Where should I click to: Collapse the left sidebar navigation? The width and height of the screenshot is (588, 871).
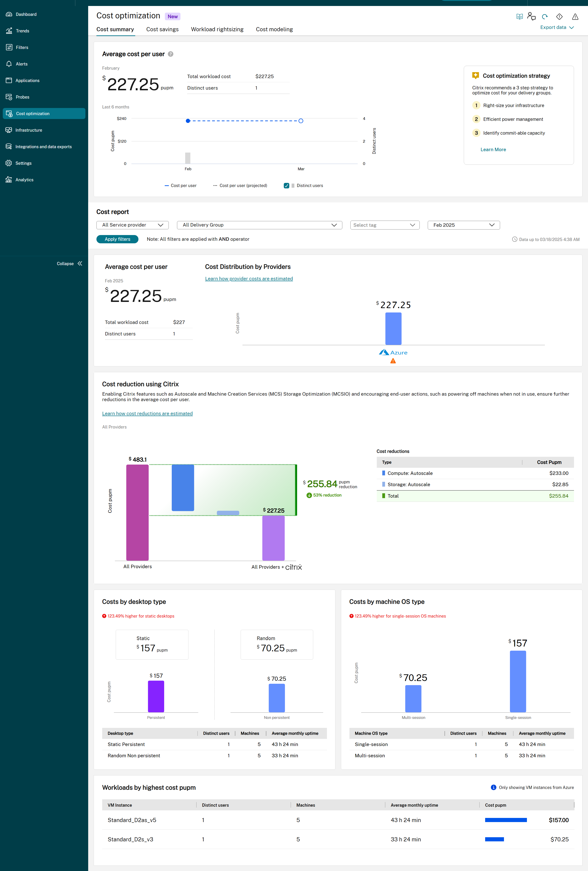pyautogui.click(x=69, y=264)
